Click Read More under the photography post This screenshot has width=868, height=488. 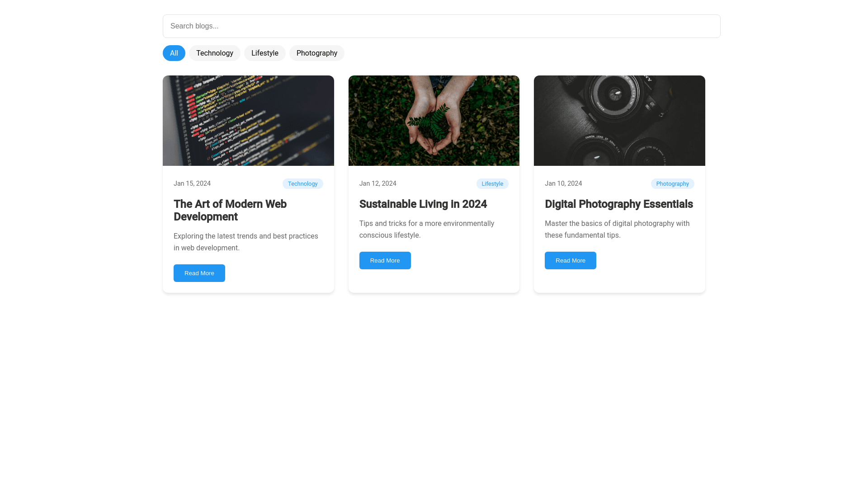[570, 260]
